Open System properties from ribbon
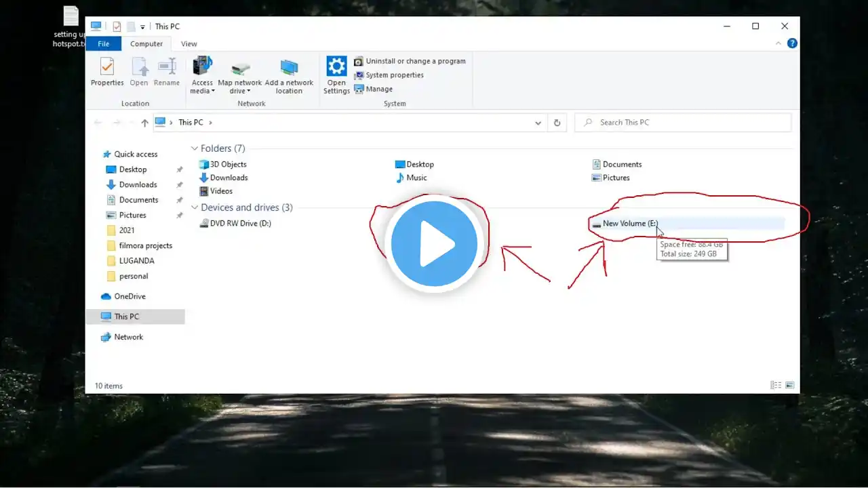 coord(389,75)
